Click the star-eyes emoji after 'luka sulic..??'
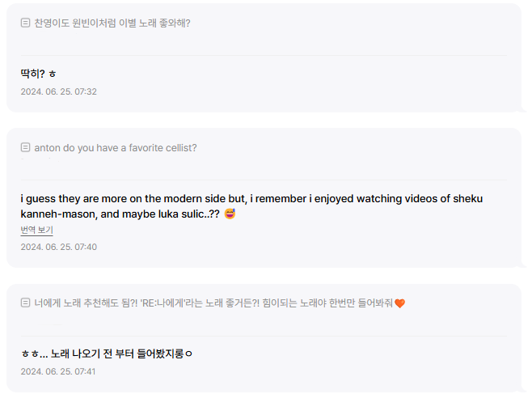Screen dimensions: 532x398 pyautogui.click(x=230, y=214)
